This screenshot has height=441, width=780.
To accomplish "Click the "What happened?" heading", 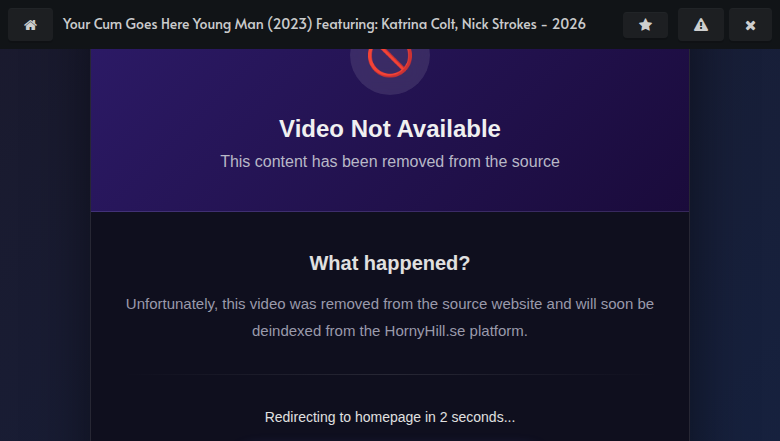I will pyautogui.click(x=390, y=263).
